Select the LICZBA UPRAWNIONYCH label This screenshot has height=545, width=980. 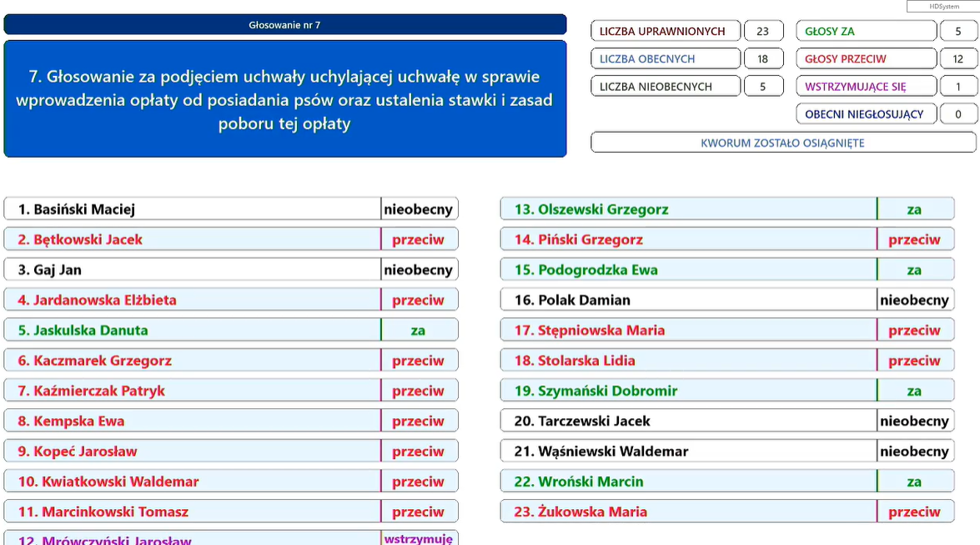(x=665, y=32)
